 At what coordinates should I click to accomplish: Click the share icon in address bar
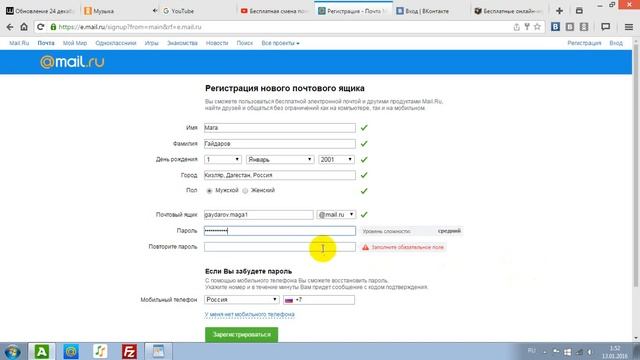(516, 27)
